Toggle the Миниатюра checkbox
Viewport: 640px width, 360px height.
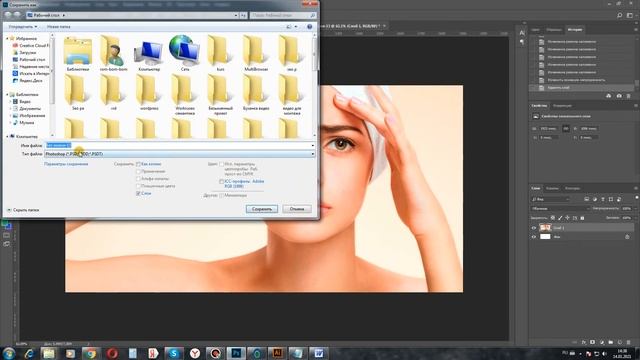(222, 196)
